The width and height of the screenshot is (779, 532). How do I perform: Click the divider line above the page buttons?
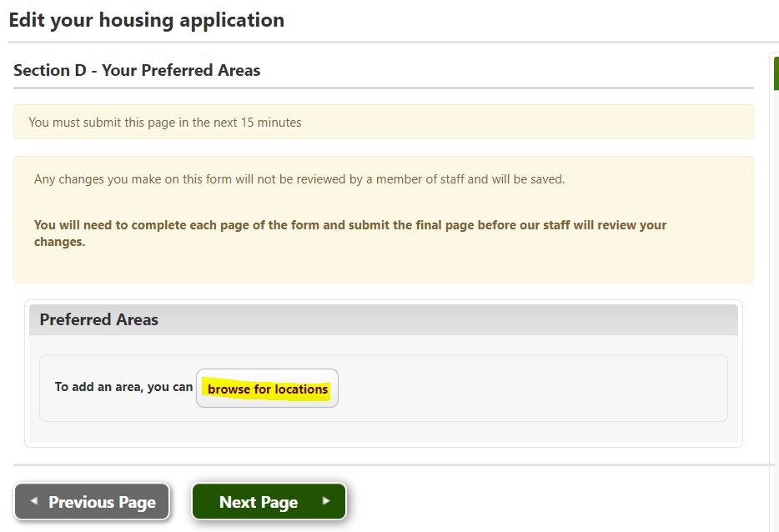coord(392,464)
